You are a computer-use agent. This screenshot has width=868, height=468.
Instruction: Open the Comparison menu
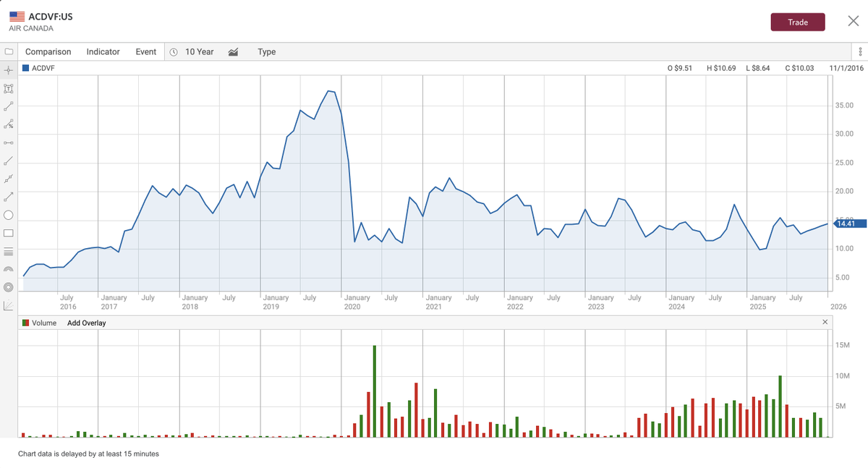(48, 52)
